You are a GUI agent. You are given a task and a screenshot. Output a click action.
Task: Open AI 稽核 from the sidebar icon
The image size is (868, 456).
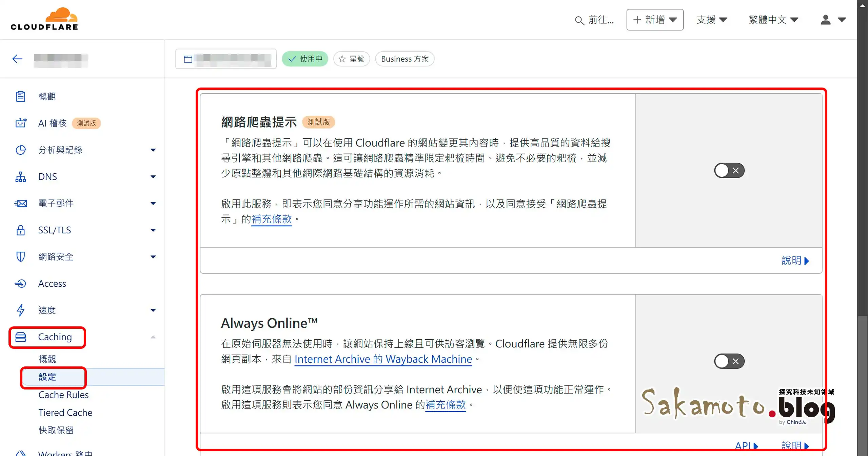coord(21,123)
